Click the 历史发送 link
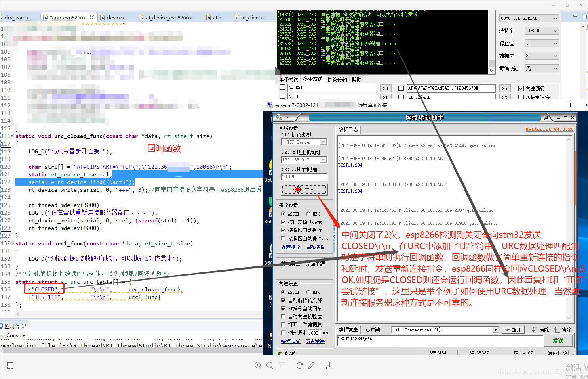Screen dimensions: 588x379 pyautogui.click(x=315, y=341)
